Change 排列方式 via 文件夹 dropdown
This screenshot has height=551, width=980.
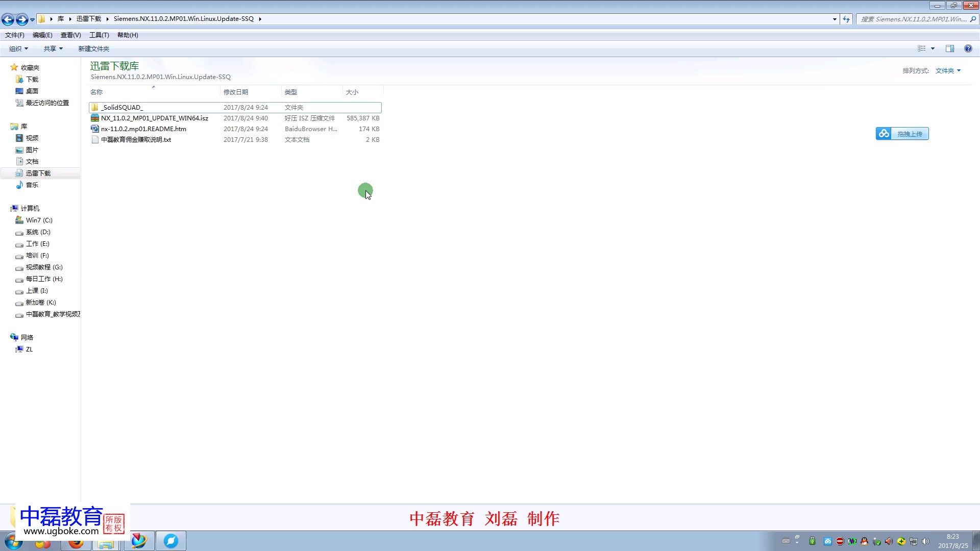[948, 71]
